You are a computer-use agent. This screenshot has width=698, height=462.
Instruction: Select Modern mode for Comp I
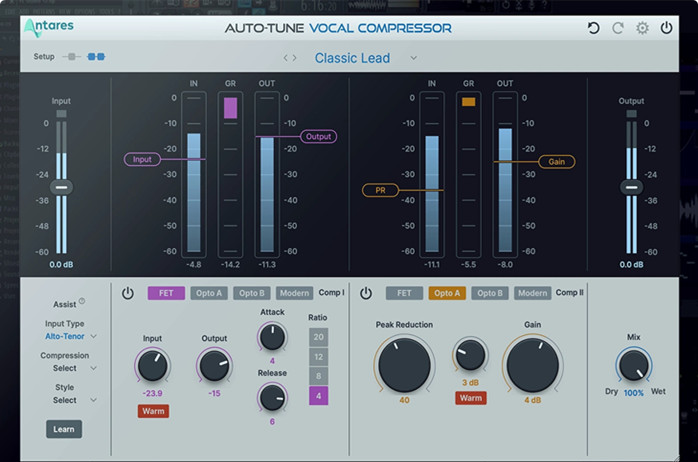[x=294, y=293]
